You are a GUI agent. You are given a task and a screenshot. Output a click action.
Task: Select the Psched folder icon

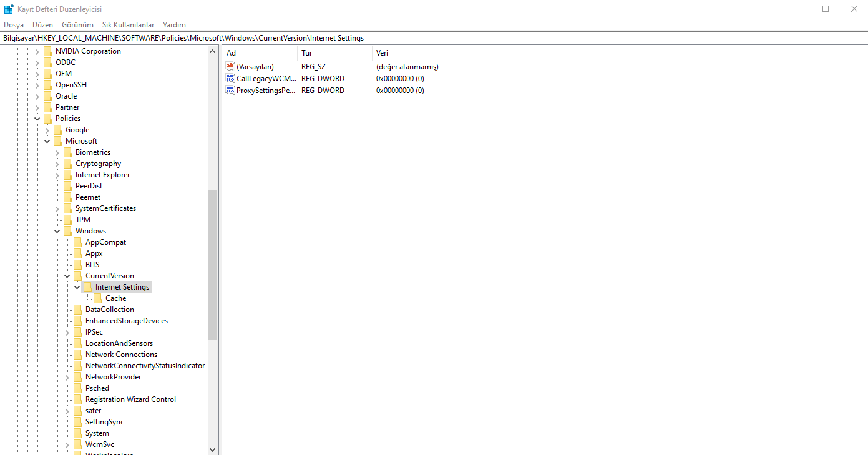click(x=77, y=388)
